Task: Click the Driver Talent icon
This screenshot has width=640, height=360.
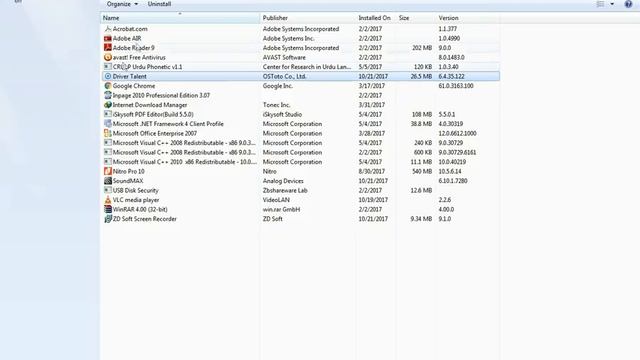Action: (x=108, y=76)
